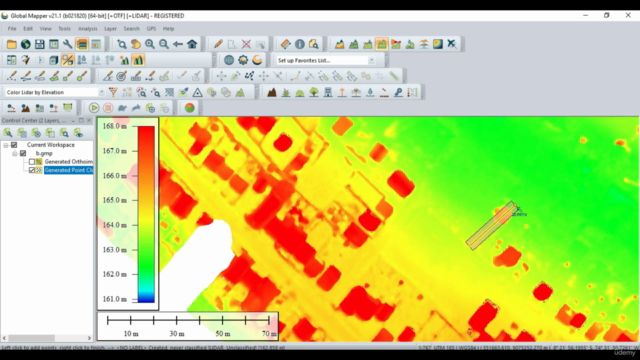Click the 168.0 m legend label
The image size is (640, 360).
(114, 126)
